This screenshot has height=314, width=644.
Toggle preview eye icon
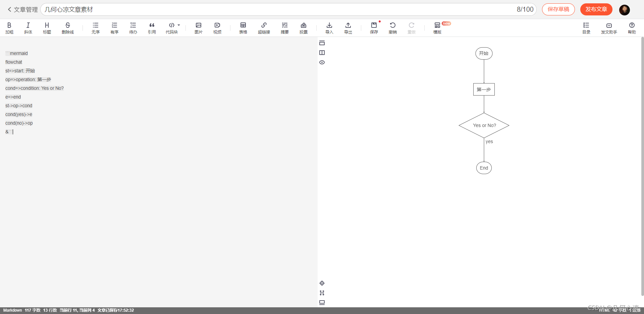click(x=322, y=62)
